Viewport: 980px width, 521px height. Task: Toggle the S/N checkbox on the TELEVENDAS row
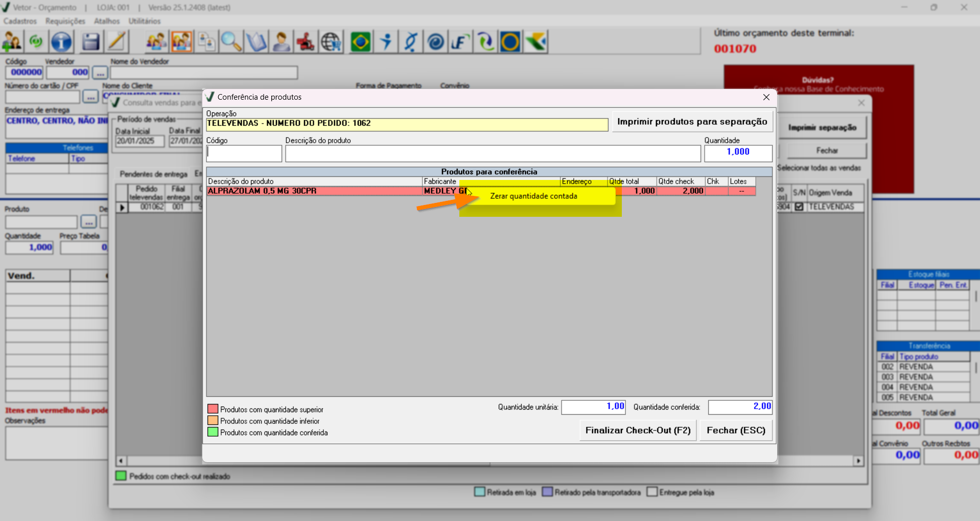click(799, 207)
